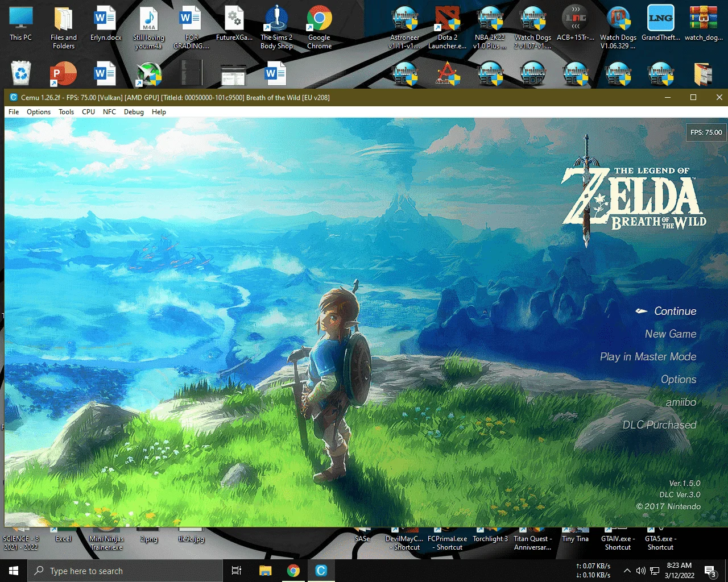Select the DLC Purchased menu entry

[659, 425]
